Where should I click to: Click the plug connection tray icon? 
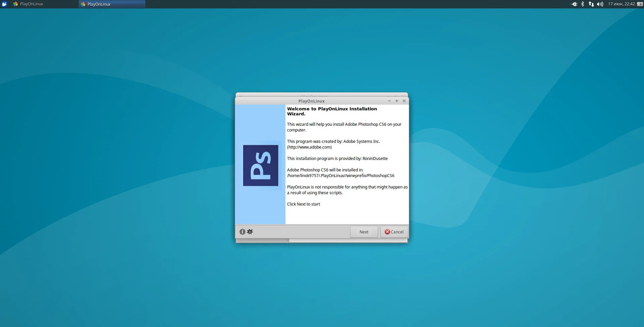pos(574,4)
